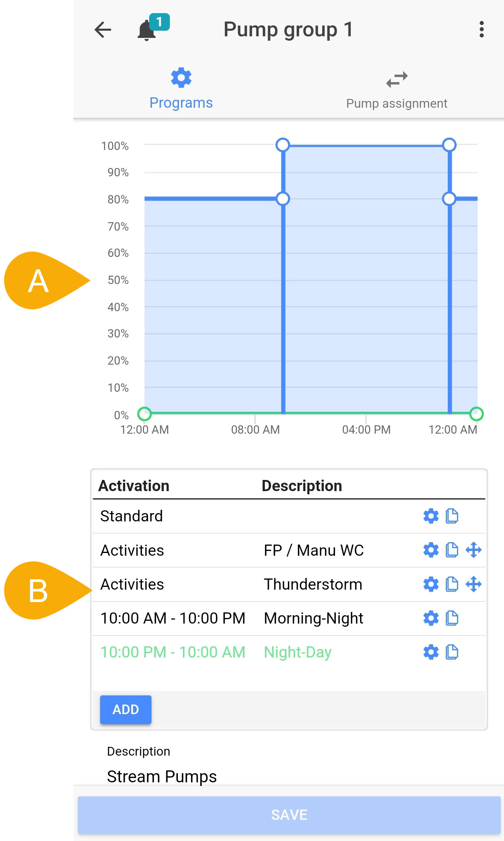Open the three-dot overflow menu
This screenshot has width=504, height=841.
click(x=482, y=30)
